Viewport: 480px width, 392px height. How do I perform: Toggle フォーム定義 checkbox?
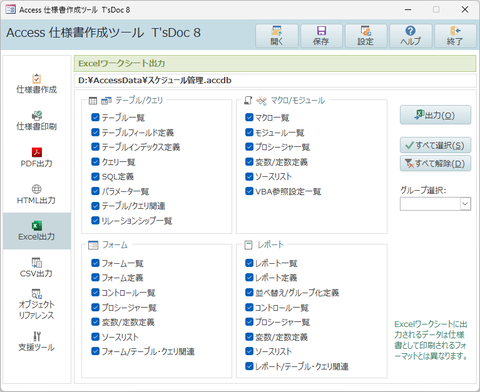tap(95, 278)
